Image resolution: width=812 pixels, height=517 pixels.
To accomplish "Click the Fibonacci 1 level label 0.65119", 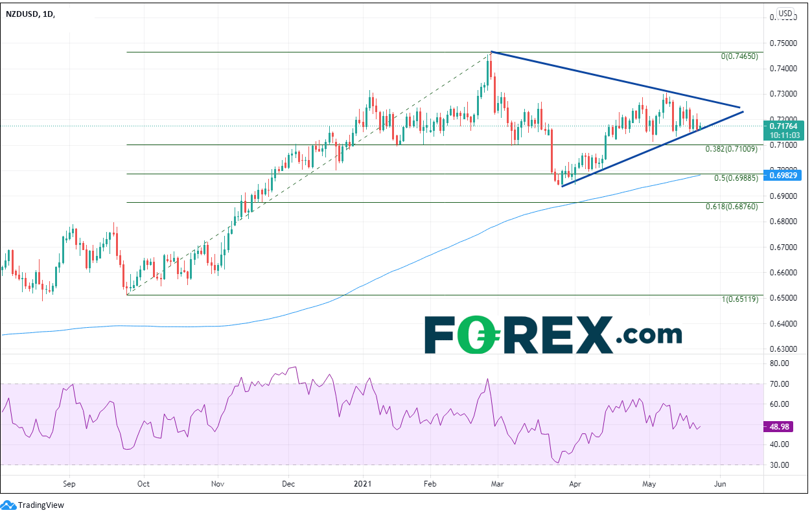I will 739,299.
